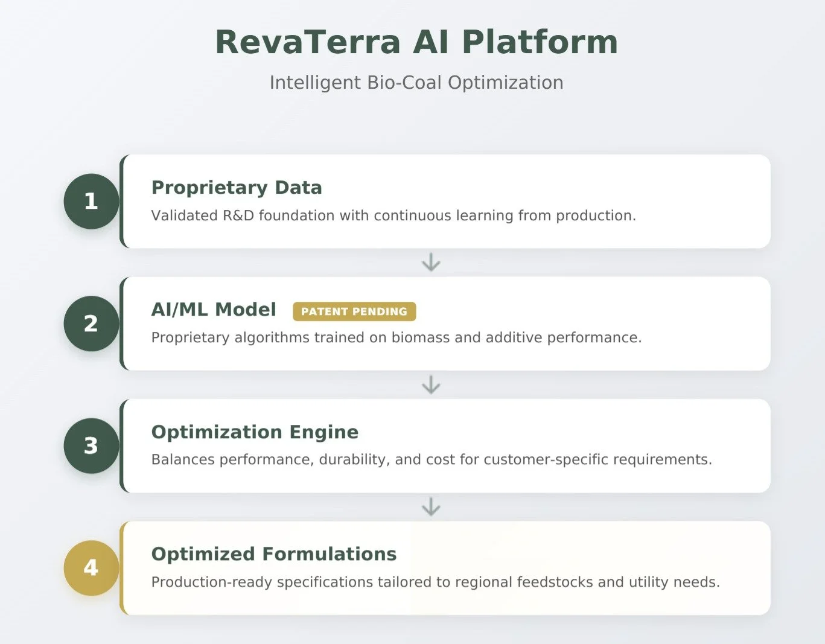Click the gold step 4 circle
This screenshot has width=825, height=644.
[91, 568]
